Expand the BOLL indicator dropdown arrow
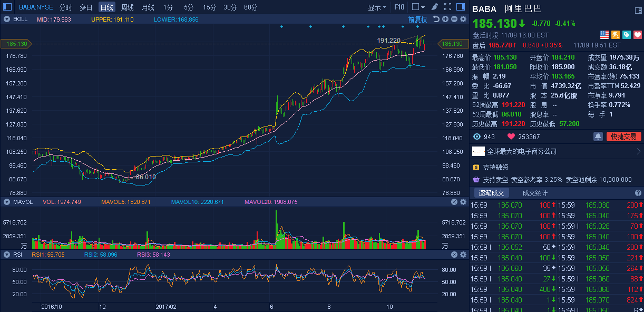Screen dimensions: 644x312 point(7,19)
